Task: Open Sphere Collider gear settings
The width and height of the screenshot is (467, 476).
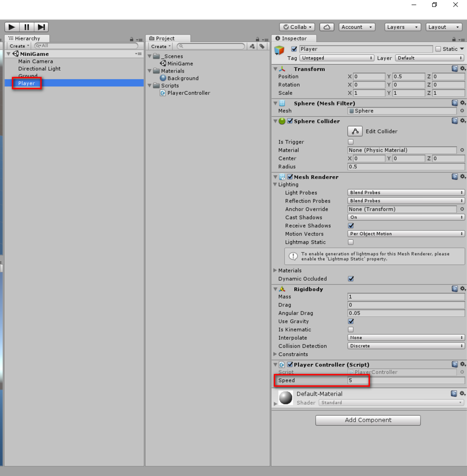Action: coord(462,121)
